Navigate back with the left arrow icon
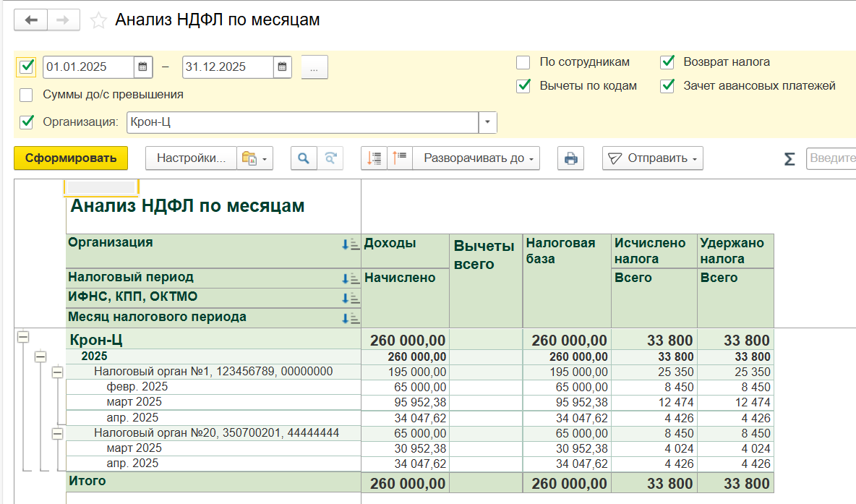Viewport: 856px width, 504px height. pos(30,20)
